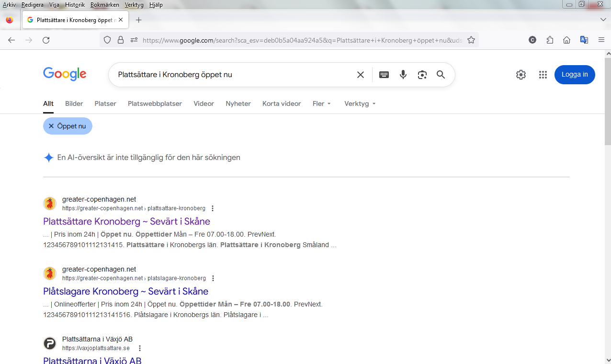
Task: Reload the current page
Action: 46,40
